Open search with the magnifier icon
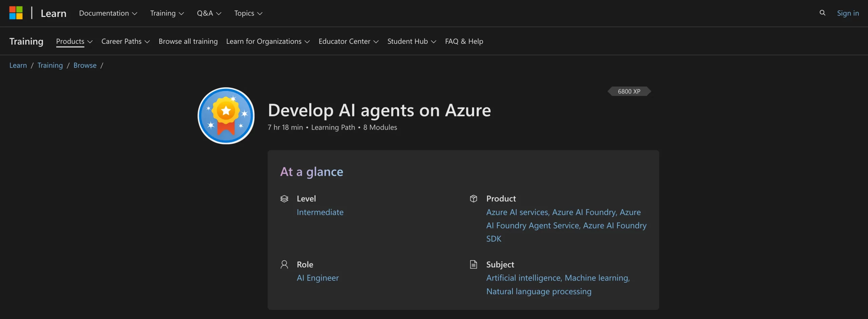This screenshot has height=319, width=868. pos(822,13)
